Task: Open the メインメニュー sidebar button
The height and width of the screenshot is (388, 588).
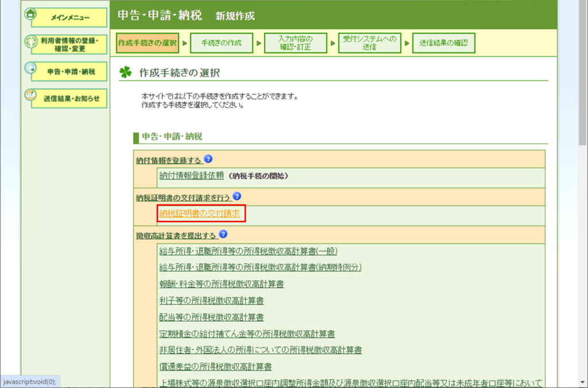Action: 70,18
